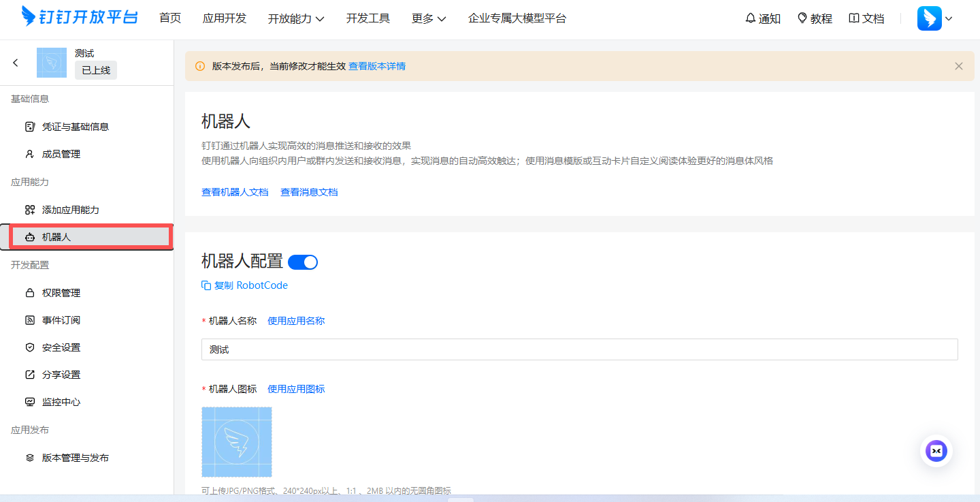Click the 分享设置 share icon
Viewport: 980px width, 502px height.
tap(29, 374)
